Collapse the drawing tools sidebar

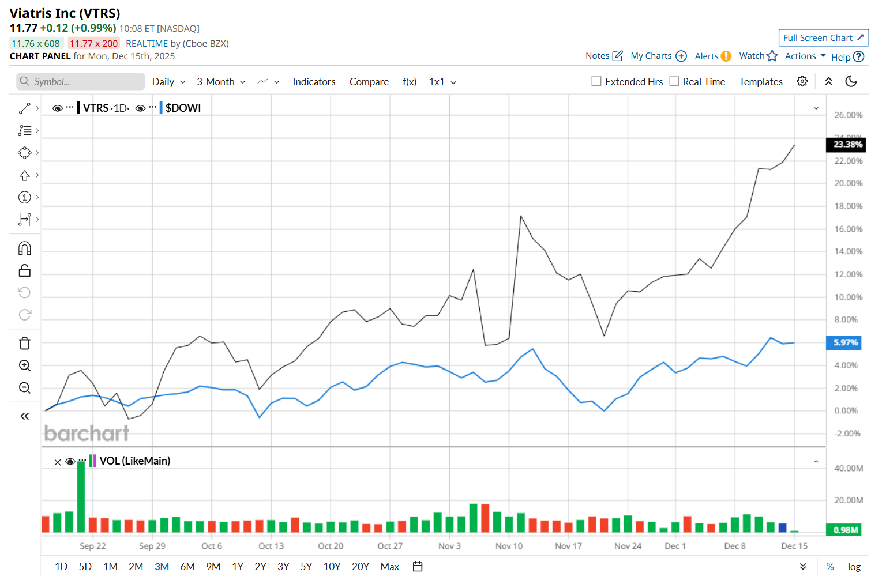pyautogui.click(x=24, y=416)
